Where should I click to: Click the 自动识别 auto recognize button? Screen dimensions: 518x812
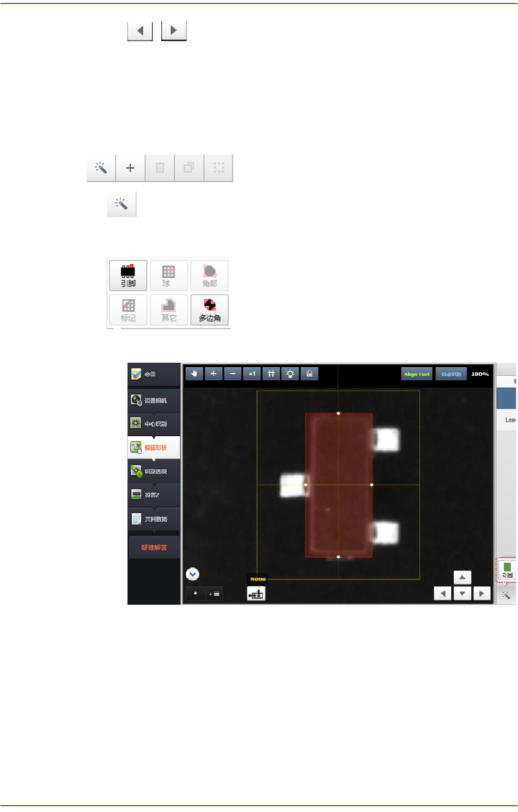click(x=451, y=374)
